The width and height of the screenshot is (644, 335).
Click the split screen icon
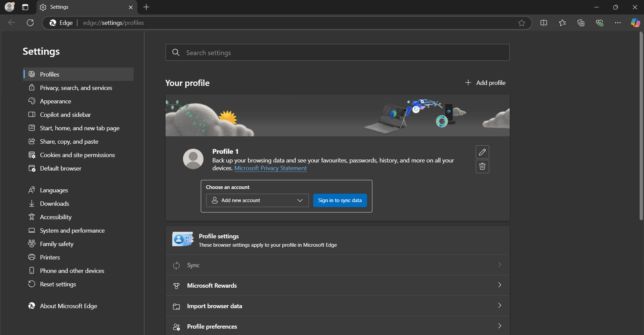tap(544, 23)
